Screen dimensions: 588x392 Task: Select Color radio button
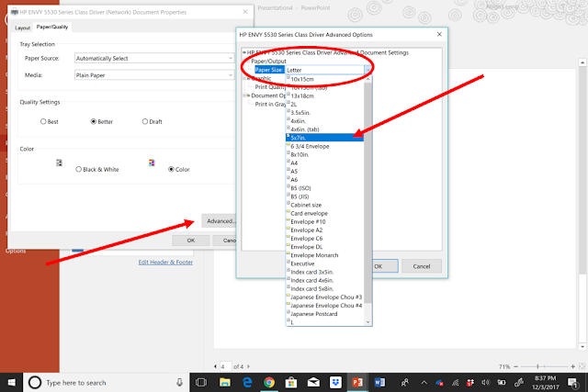click(x=171, y=170)
